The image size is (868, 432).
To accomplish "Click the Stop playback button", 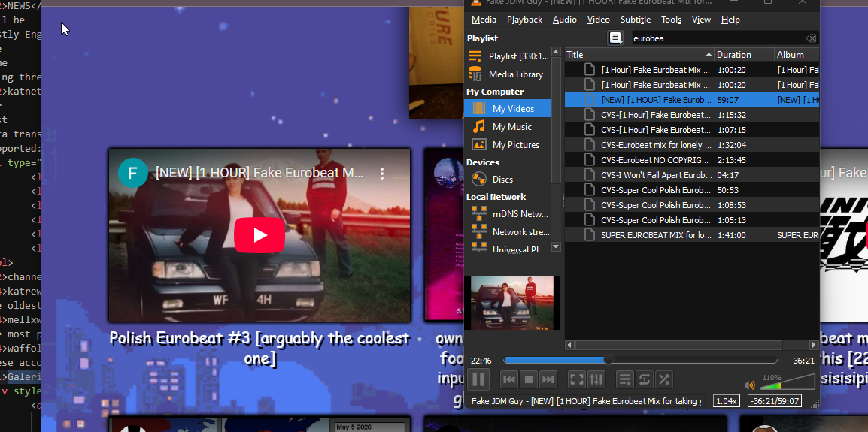I will click(x=529, y=380).
